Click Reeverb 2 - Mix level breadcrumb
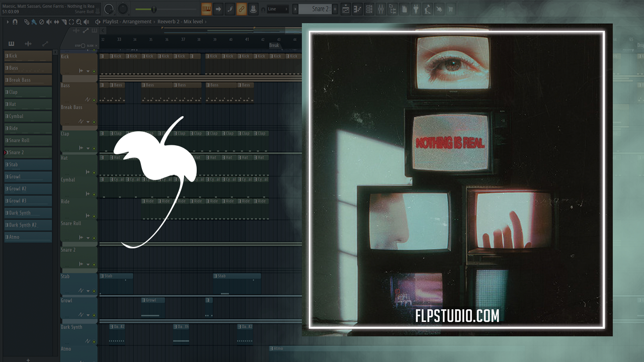Viewport: 644px width, 362px height. [182, 22]
